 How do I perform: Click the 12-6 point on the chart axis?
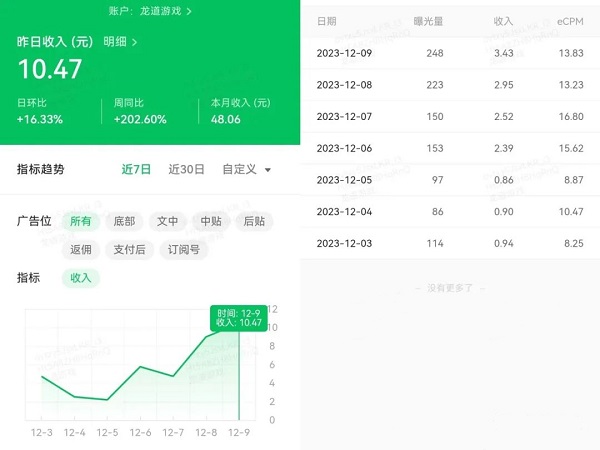click(x=141, y=433)
